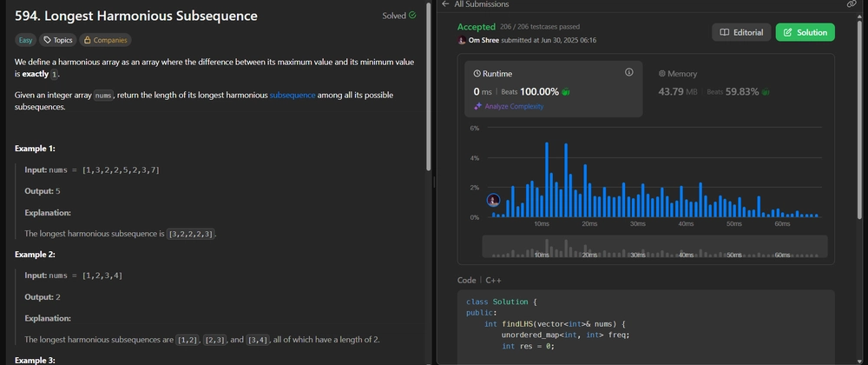
Task: Click the green badge after 100.00%
Action: [x=566, y=92]
